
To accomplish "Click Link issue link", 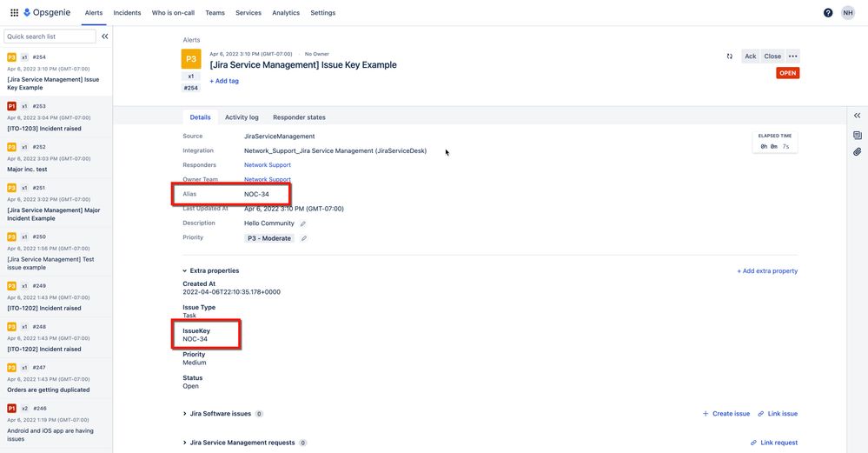I will [x=778, y=414].
